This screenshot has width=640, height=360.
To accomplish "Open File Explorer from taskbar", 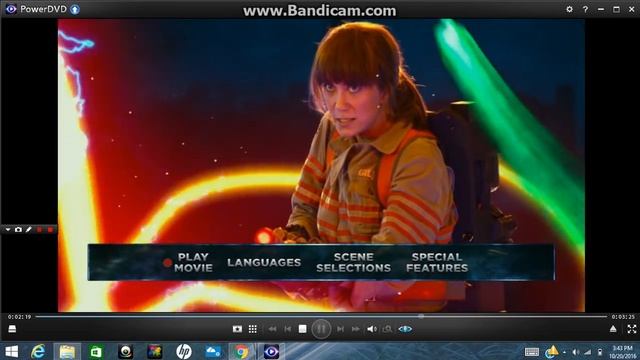I will click(67, 351).
